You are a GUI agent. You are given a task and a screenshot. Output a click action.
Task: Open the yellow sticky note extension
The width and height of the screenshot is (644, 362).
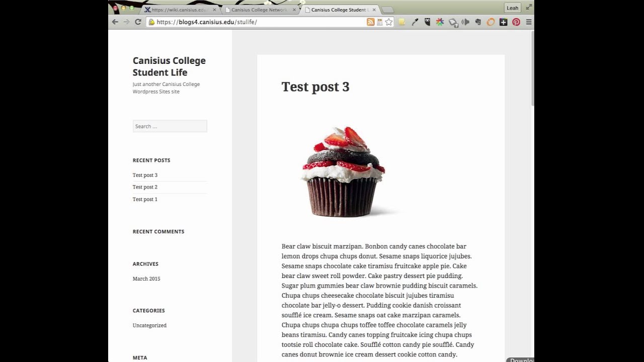[402, 22]
